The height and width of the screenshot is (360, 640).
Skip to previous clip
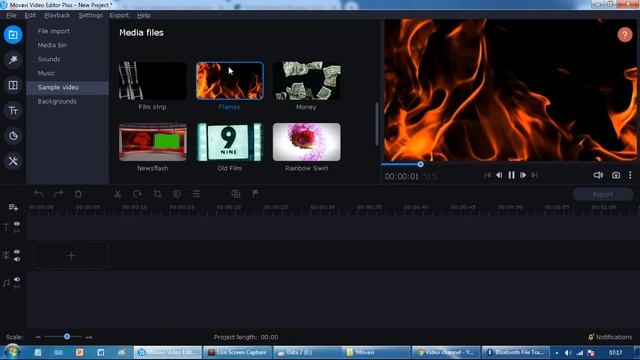487,175
